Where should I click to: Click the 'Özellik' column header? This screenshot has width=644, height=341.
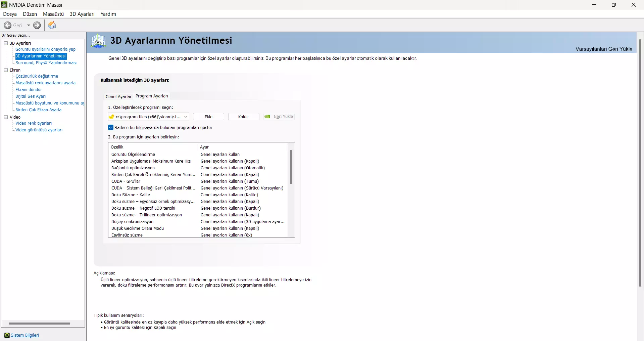coord(153,147)
